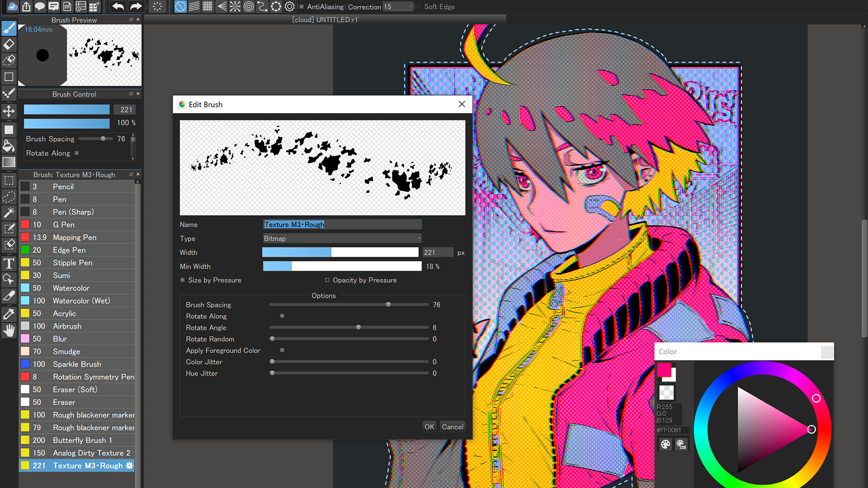Screen dimensions: 868x488
Task: Confirm brush edits with OK
Action: (429, 427)
